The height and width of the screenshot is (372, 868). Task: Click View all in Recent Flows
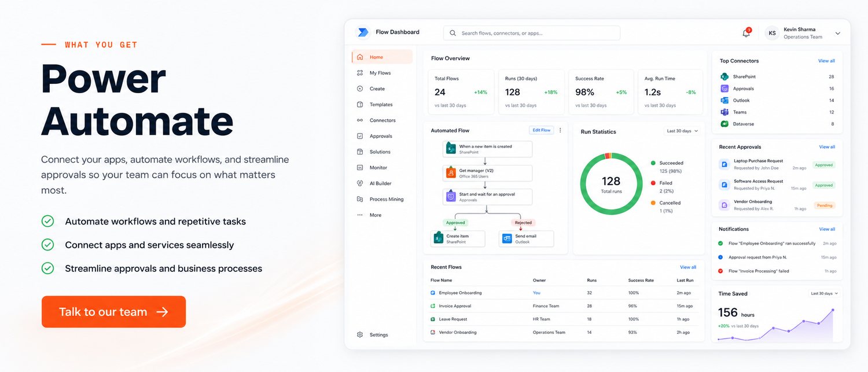pos(688,267)
